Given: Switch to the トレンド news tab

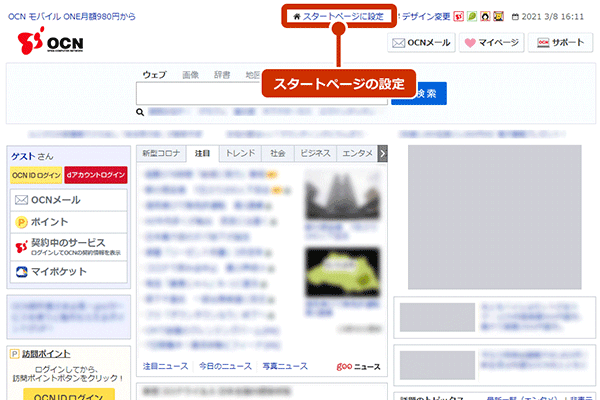Looking at the screenshot, I should [x=240, y=153].
